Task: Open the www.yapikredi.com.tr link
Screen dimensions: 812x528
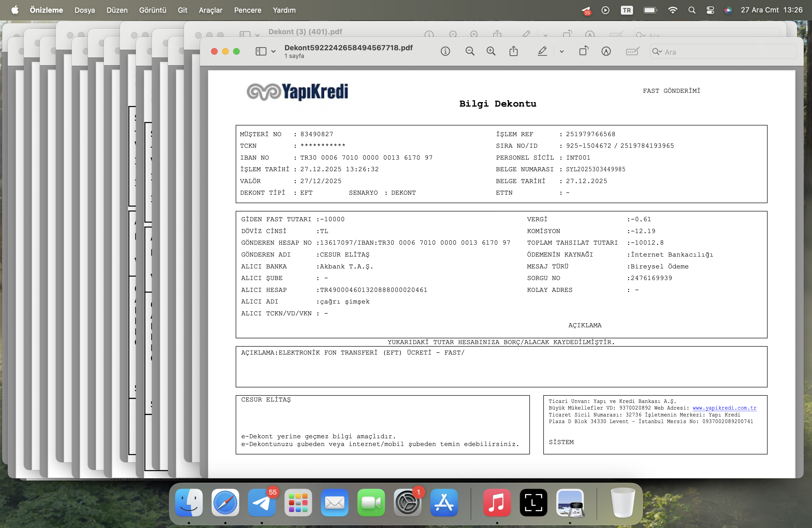Action: pos(724,408)
